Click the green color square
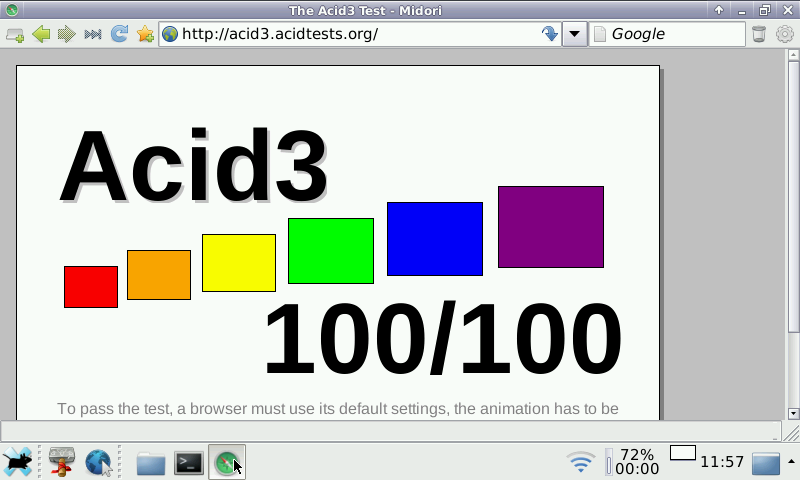This screenshot has width=800, height=480. [x=330, y=251]
